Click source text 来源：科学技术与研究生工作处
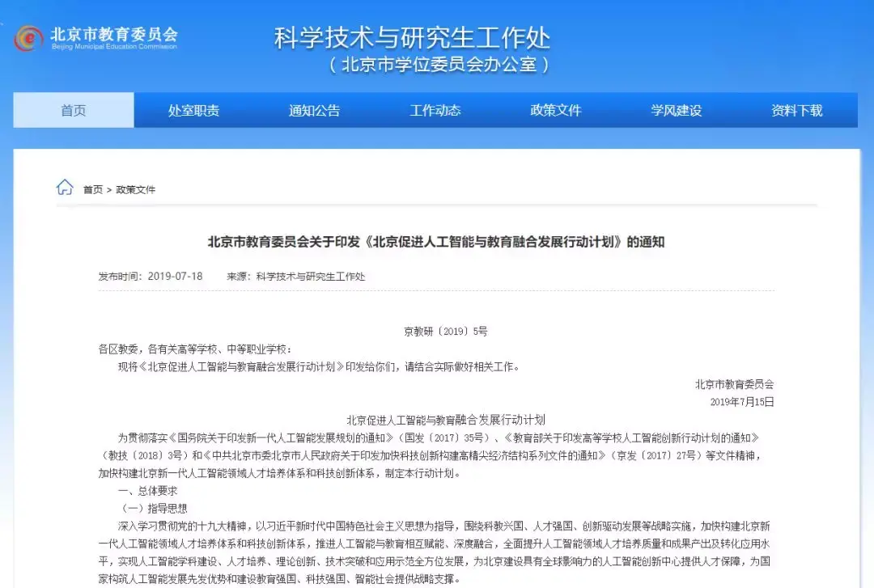874x588 pixels. pos(296,277)
